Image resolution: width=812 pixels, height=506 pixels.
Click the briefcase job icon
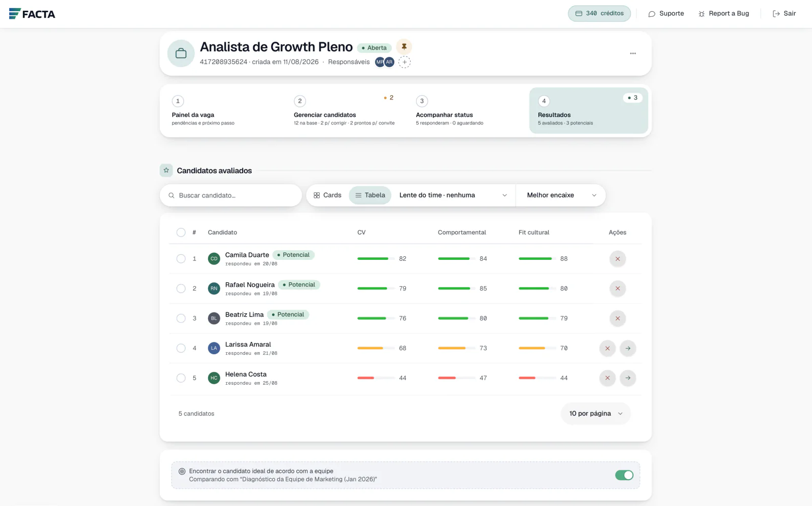[x=181, y=53]
